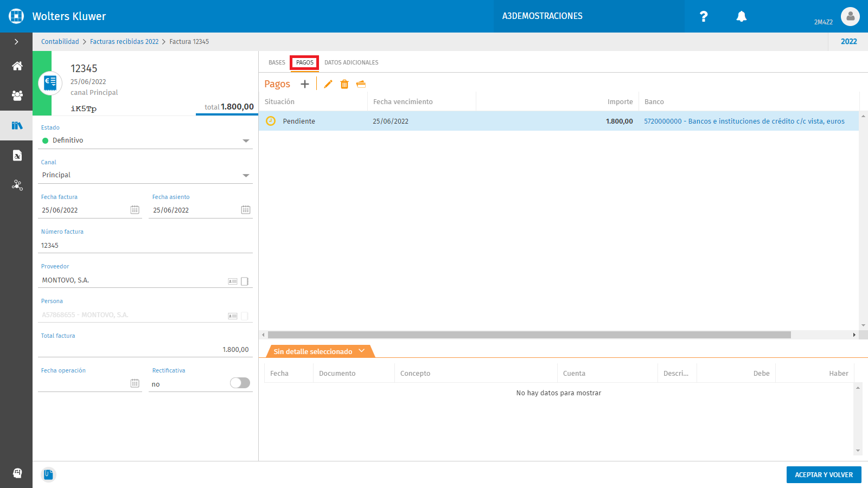Sort by Importe column header
Image resolution: width=868 pixels, height=488 pixels.
point(620,102)
